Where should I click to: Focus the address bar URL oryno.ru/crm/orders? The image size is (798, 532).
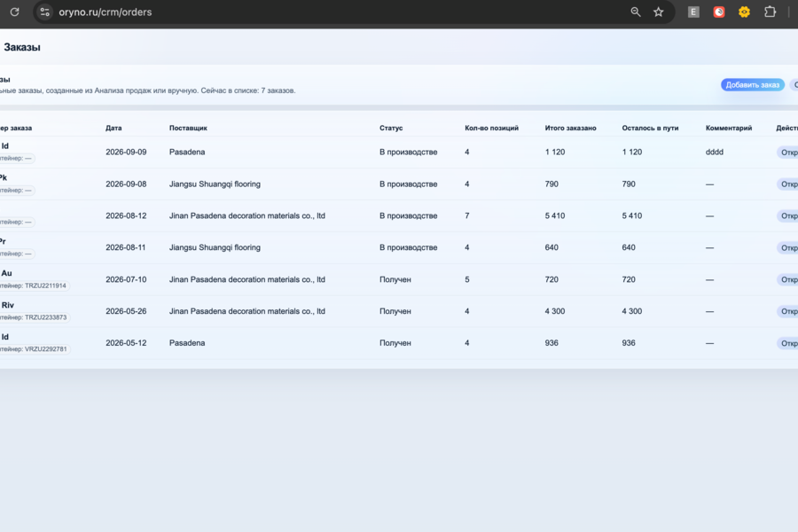click(x=106, y=12)
